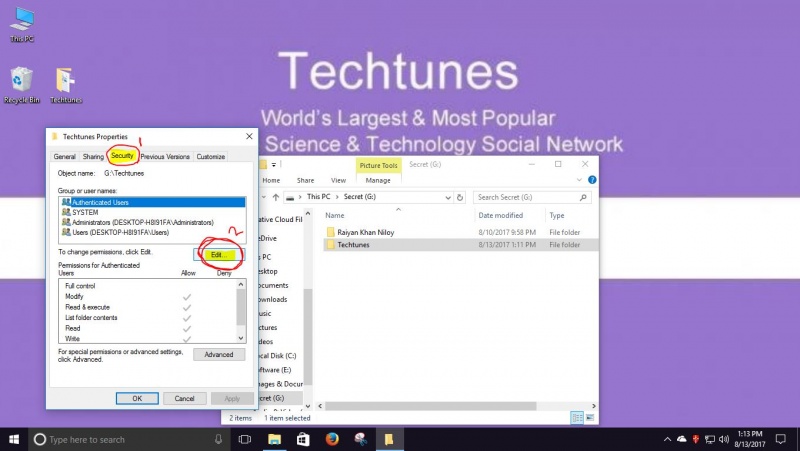Open the View ribbon tab in Explorer

pos(338,180)
